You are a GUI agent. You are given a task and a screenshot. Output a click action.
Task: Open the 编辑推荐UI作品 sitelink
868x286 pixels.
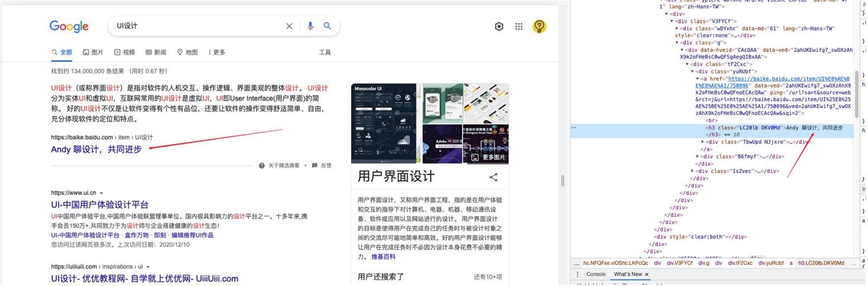point(193,235)
